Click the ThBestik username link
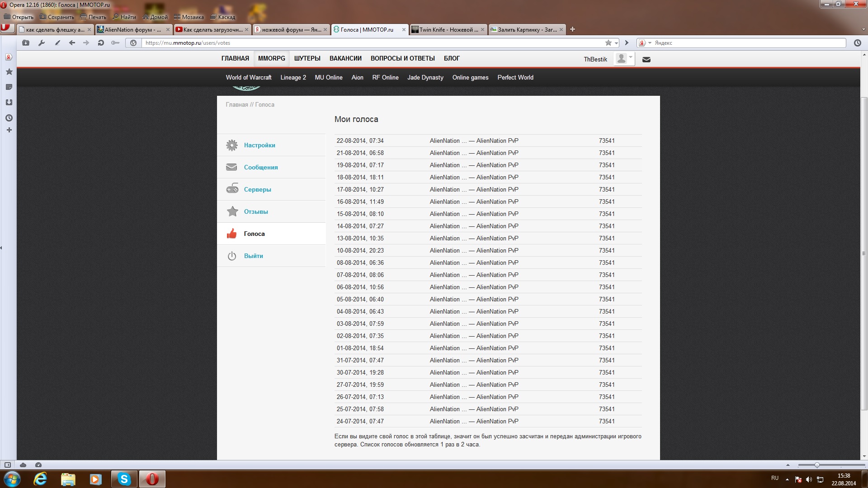The height and width of the screenshot is (488, 868). coord(595,59)
